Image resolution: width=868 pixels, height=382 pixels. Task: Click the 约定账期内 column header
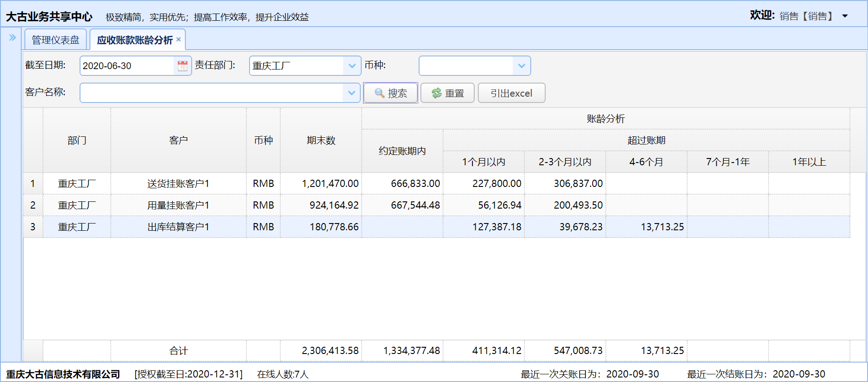click(402, 151)
